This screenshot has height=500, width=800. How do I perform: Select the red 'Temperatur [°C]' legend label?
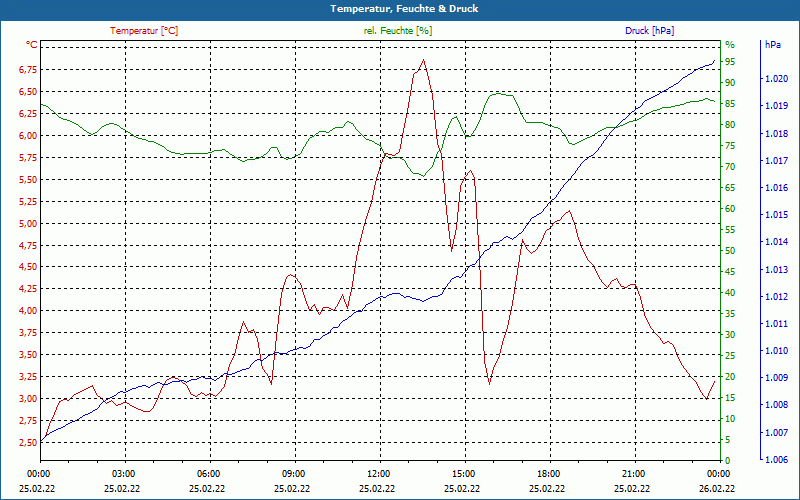[x=144, y=31]
